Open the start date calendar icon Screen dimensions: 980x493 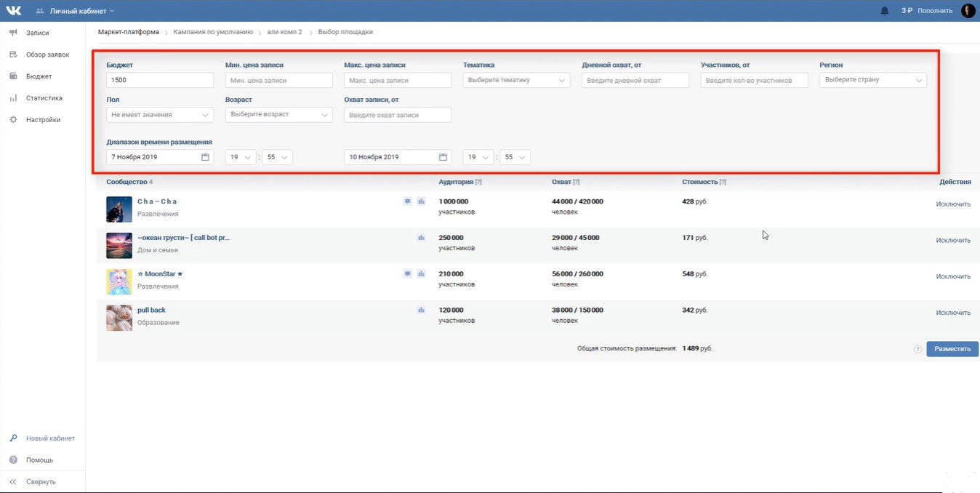click(205, 157)
